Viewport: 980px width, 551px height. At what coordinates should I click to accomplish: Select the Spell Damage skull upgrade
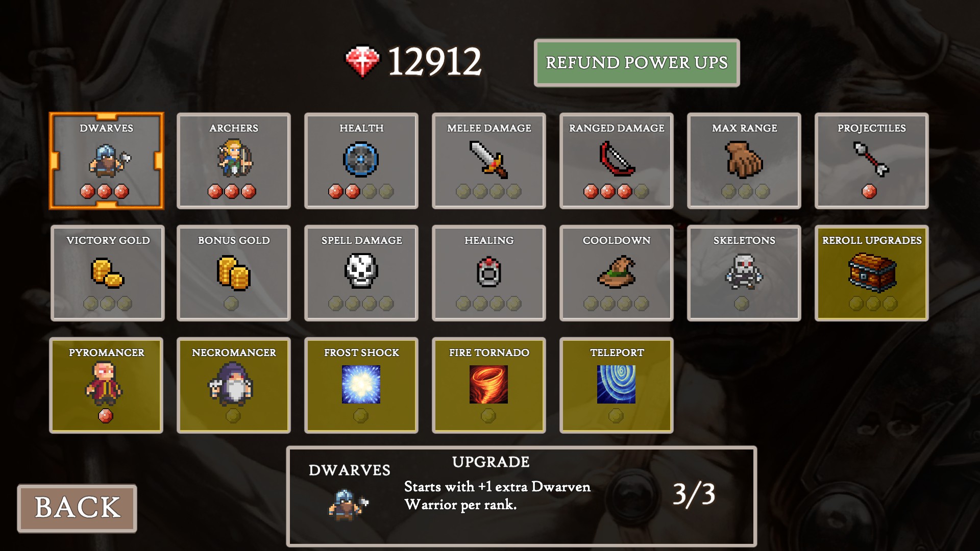pos(361,273)
